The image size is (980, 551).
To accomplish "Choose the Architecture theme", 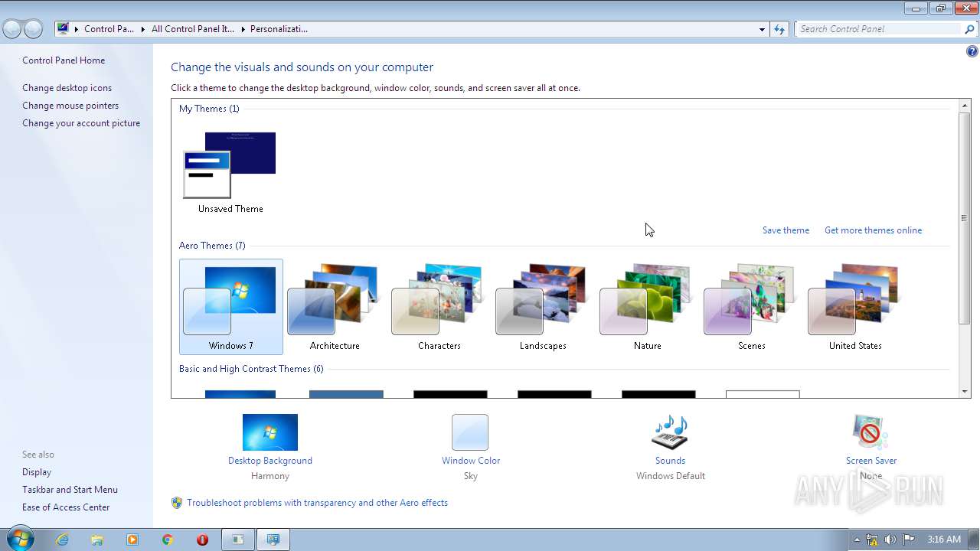I will (335, 307).
